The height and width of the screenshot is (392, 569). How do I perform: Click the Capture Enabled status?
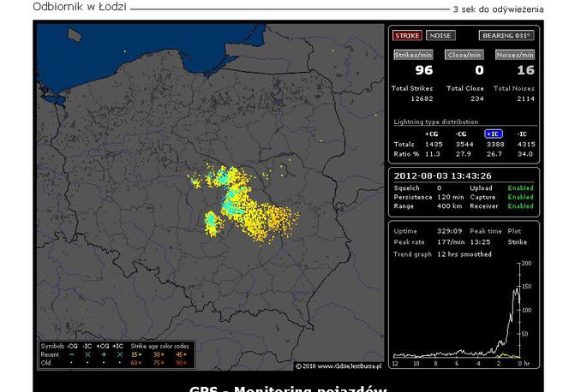click(520, 197)
